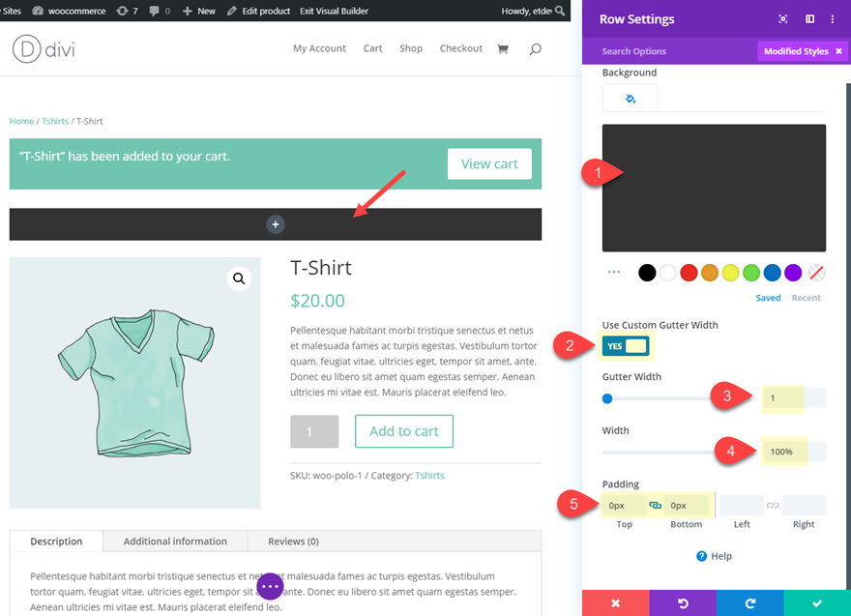This screenshot has height=616, width=851.
Task: Undo last change in Row Settings
Action: (683, 603)
